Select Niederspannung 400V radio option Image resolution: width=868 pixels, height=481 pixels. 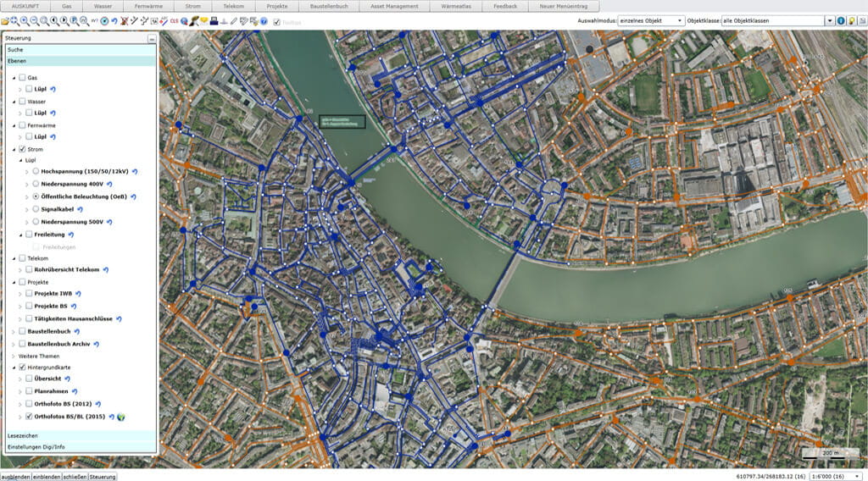click(x=36, y=184)
